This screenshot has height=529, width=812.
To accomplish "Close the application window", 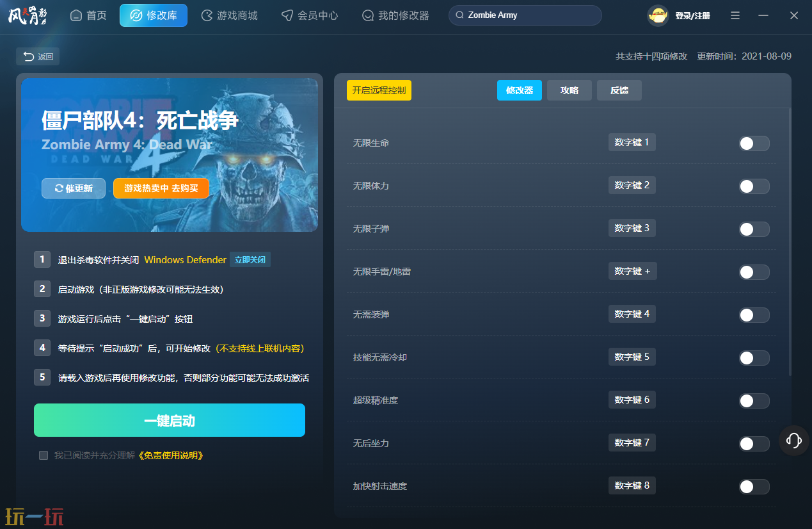I will point(794,15).
